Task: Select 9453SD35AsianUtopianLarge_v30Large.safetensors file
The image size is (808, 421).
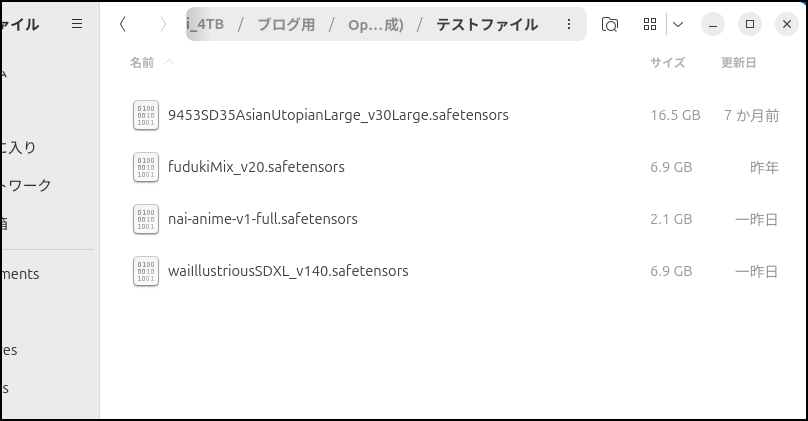Action: click(x=338, y=115)
